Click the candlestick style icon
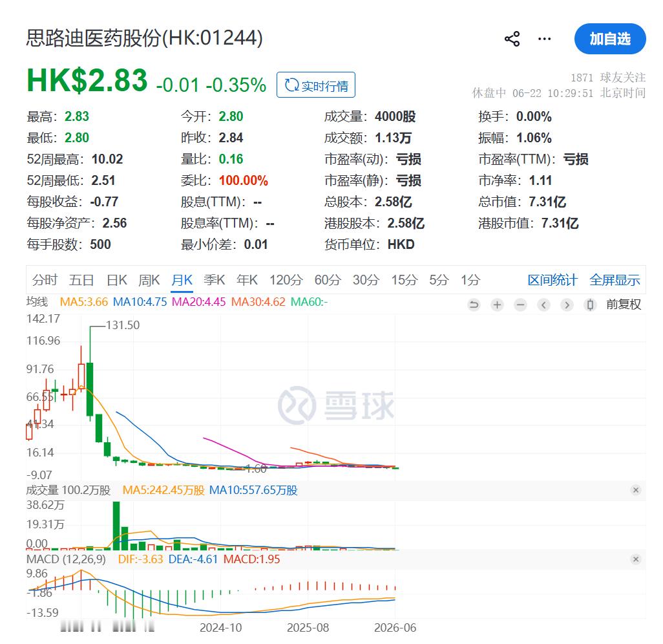The image size is (663, 644). point(590,305)
